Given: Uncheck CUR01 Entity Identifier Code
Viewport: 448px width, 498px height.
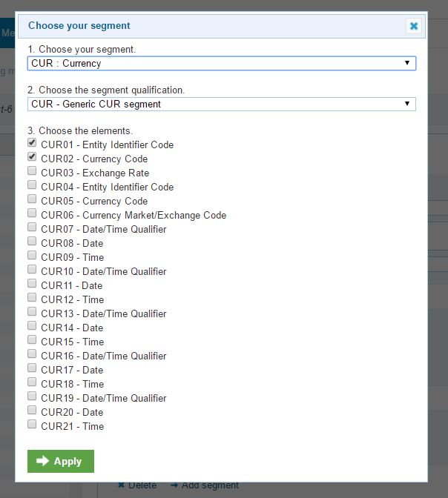Looking at the screenshot, I should 32,143.
